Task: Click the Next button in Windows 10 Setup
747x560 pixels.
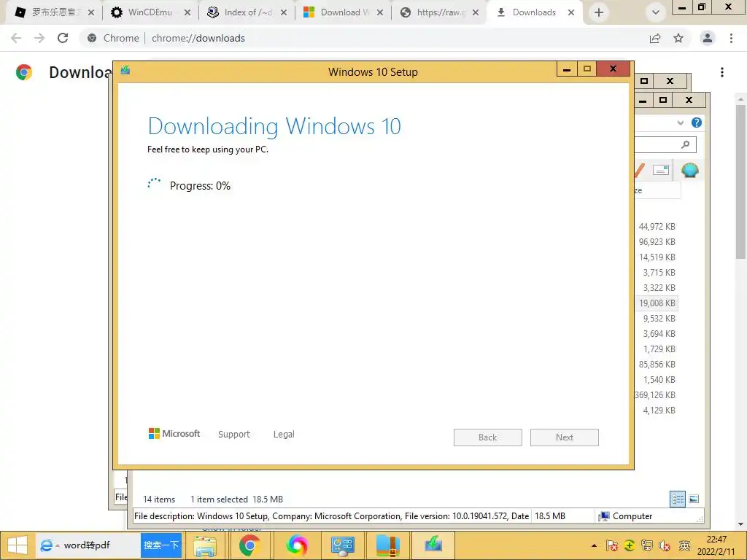Action: [x=564, y=437]
